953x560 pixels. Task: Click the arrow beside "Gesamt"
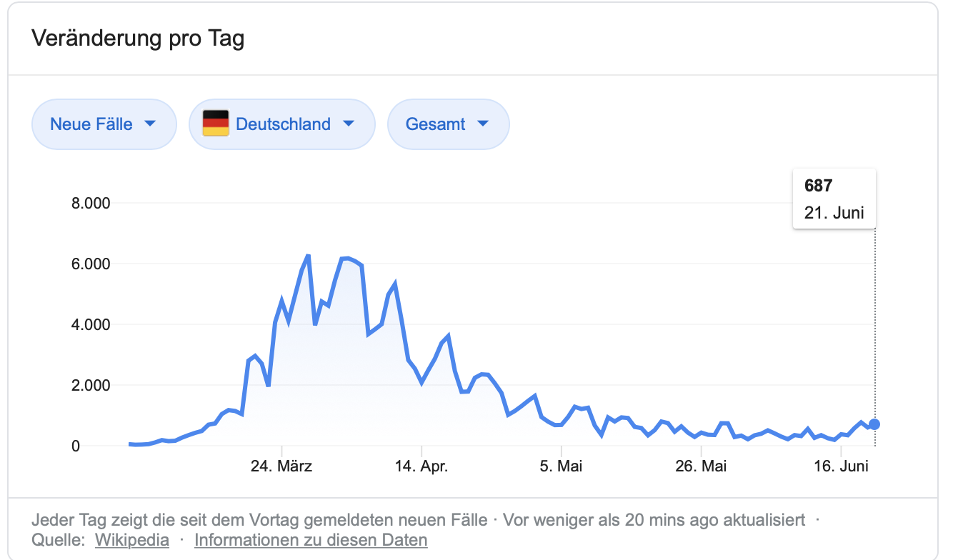tap(483, 124)
